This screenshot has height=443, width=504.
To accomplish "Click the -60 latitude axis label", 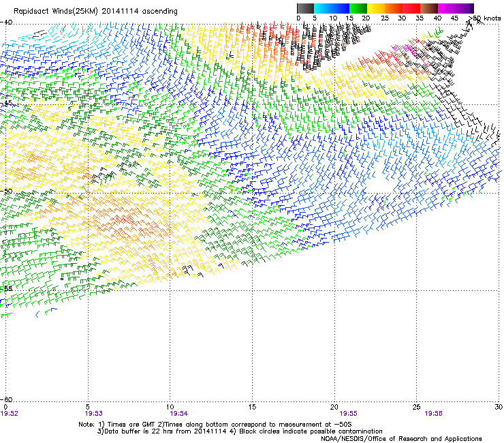I will pyautogui.click(x=6, y=399).
